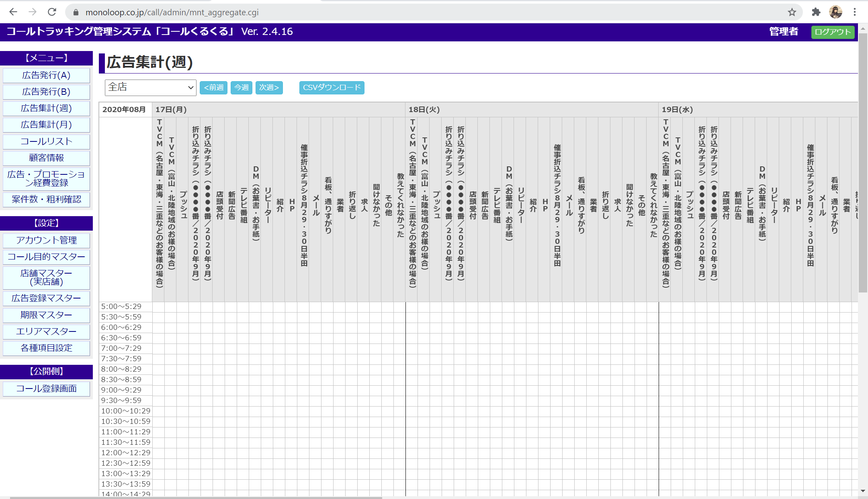
Task: Bookmark page with star icon
Action: pyautogui.click(x=792, y=12)
